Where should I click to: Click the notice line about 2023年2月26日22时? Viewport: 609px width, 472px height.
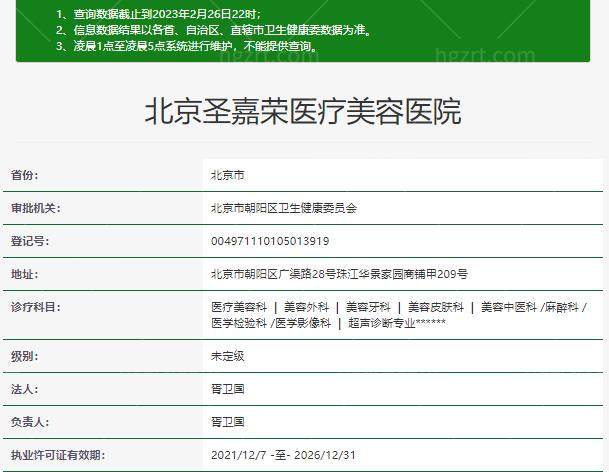click(x=158, y=14)
